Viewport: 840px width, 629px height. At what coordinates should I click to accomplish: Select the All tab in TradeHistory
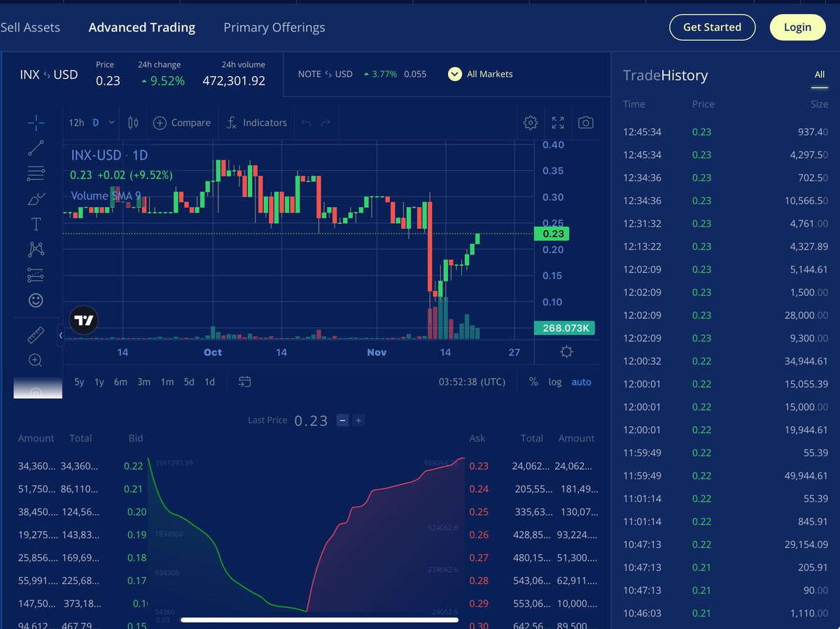pyautogui.click(x=820, y=75)
